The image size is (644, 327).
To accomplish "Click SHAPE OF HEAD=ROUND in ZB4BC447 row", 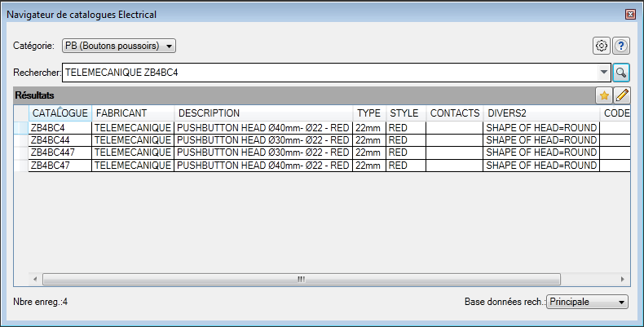I will pos(541,152).
